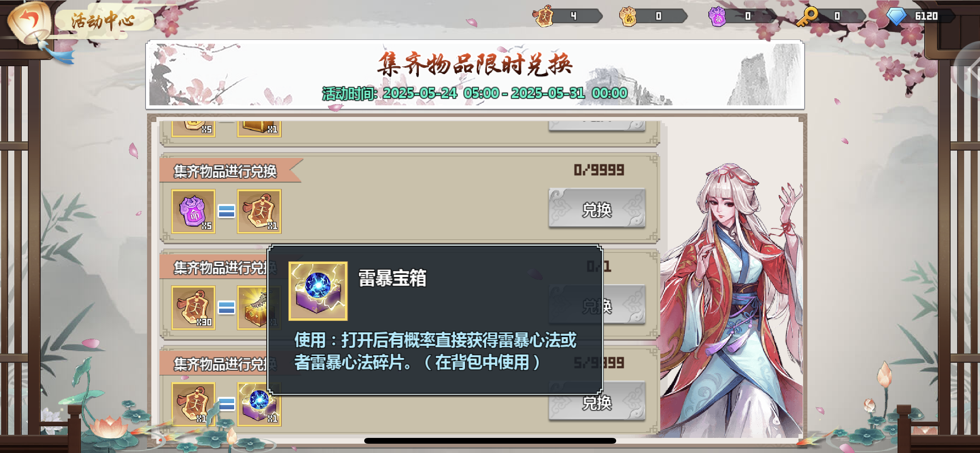Tap the partially visible golden chest at top row

pyautogui.click(x=259, y=129)
